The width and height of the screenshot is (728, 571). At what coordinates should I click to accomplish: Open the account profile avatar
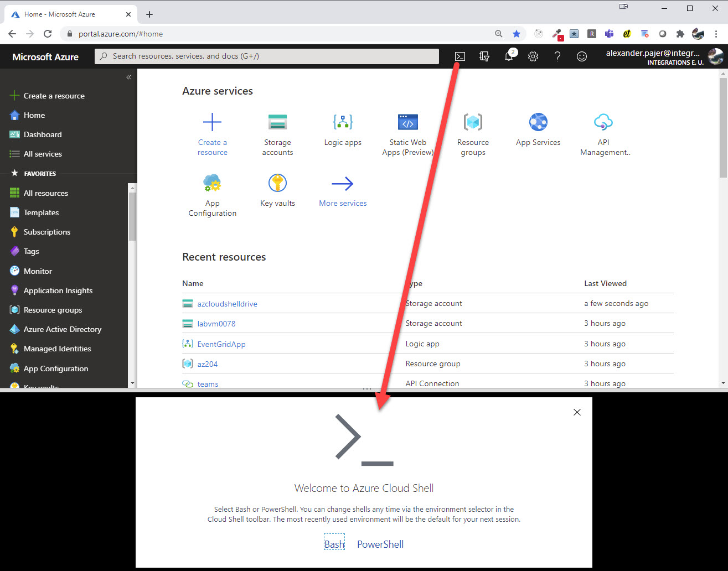tap(715, 56)
